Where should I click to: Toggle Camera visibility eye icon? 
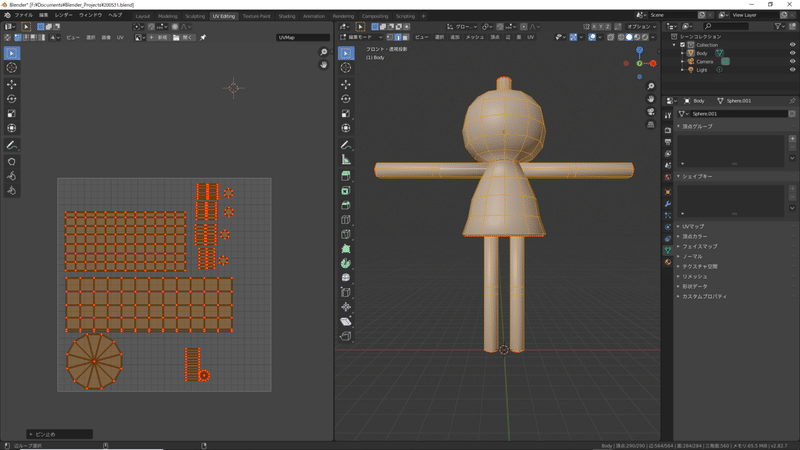pos(792,61)
